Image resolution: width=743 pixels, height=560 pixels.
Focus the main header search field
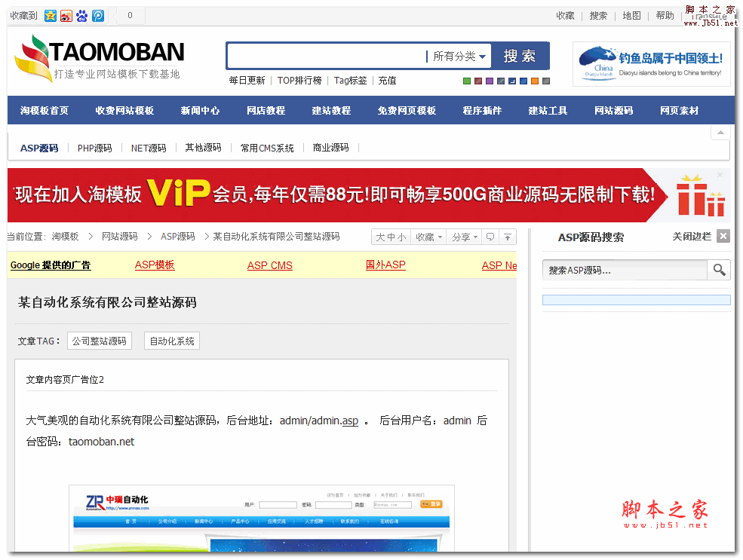click(x=327, y=57)
